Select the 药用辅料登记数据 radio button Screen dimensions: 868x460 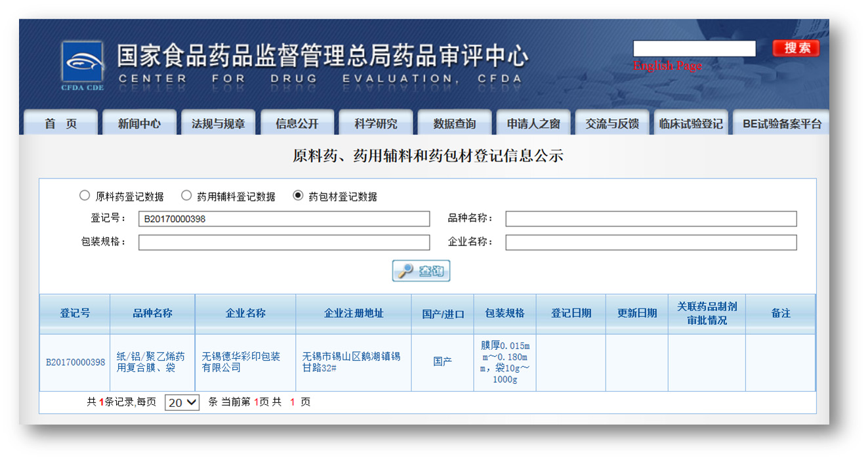coord(186,196)
